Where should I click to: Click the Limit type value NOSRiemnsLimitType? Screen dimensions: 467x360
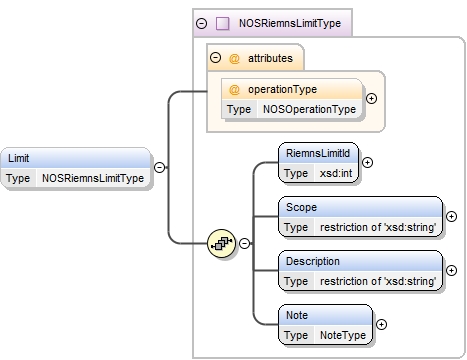(x=93, y=178)
